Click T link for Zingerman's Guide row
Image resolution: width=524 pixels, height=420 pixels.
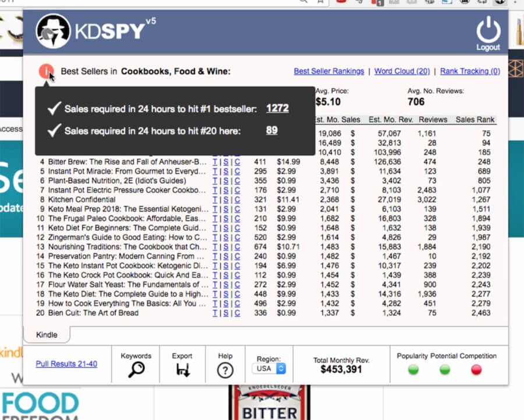[215, 237]
